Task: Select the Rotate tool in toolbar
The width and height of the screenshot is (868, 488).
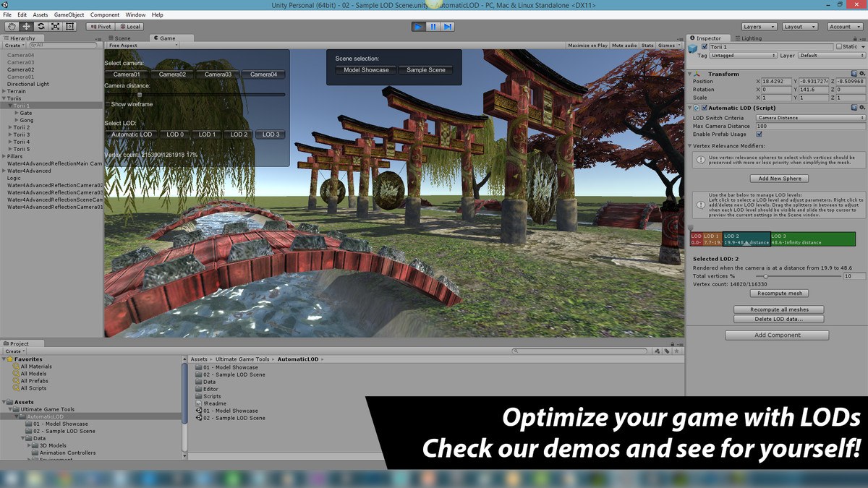Action: [41, 27]
